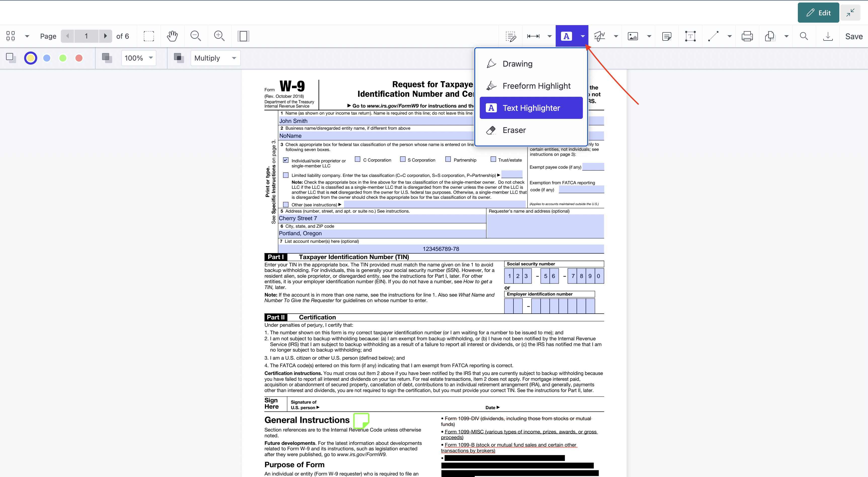This screenshot has height=477, width=868.
Task: Click the page number input field
Action: [x=86, y=36]
